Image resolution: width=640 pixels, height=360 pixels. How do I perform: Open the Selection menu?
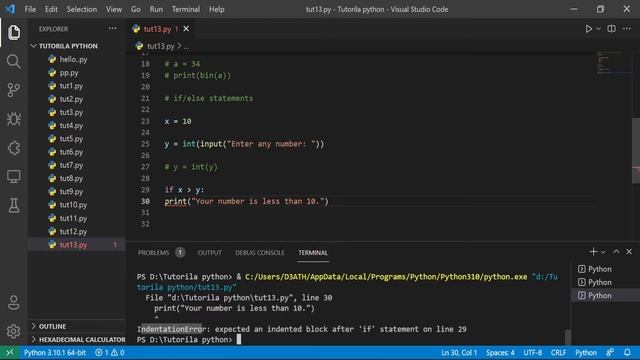click(x=82, y=9)
